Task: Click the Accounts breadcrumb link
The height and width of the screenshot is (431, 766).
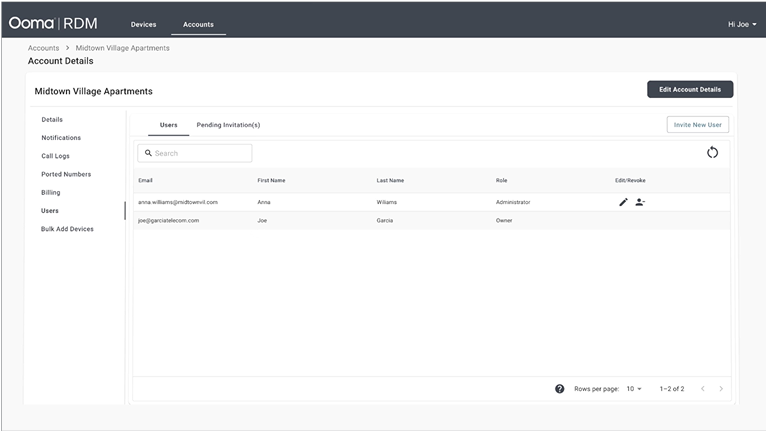Action: [x=43, y=48]
